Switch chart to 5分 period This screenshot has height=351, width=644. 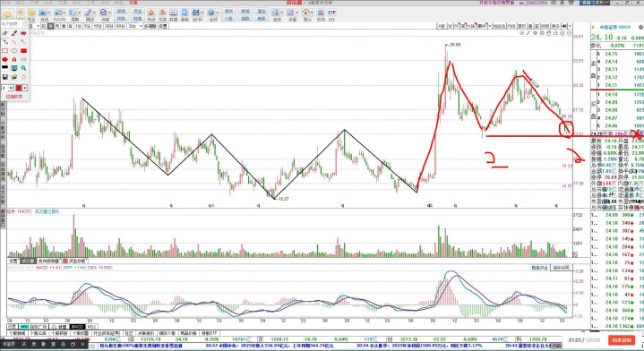(x=88, y=26)
